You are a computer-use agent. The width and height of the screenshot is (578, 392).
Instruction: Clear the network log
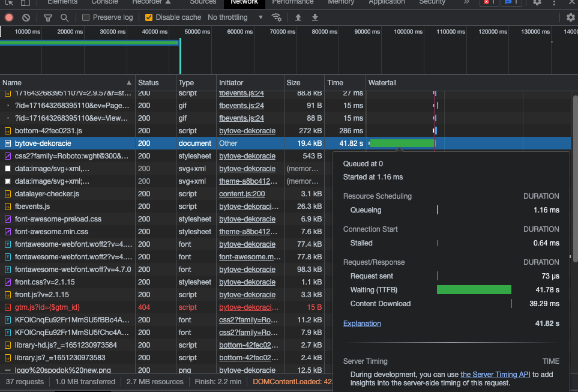[26, 17]
